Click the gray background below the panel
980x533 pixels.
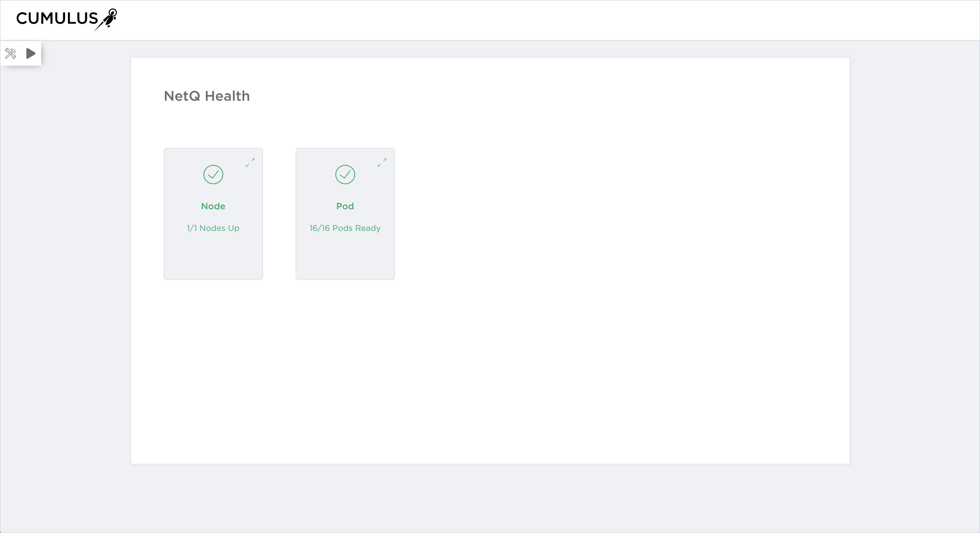[490, 498]
